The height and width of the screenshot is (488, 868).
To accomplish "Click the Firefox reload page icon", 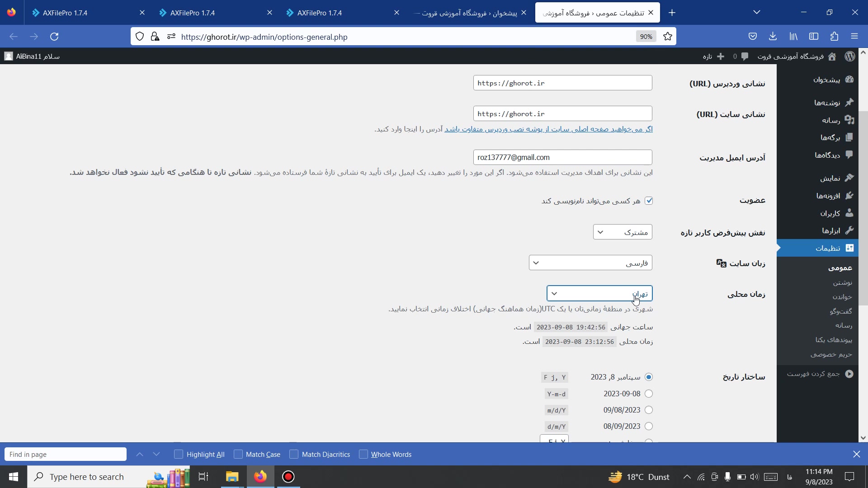I will point(54,37).
